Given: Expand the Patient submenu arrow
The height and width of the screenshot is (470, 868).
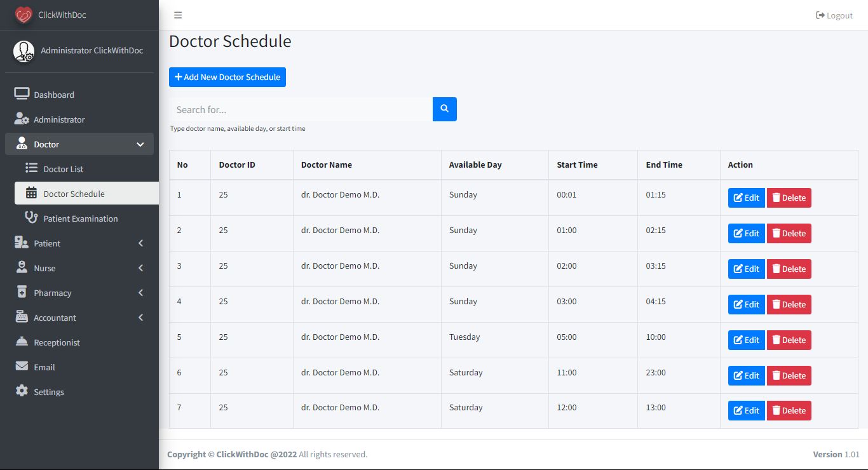Looking at the screenshot, I should [140, 243].
